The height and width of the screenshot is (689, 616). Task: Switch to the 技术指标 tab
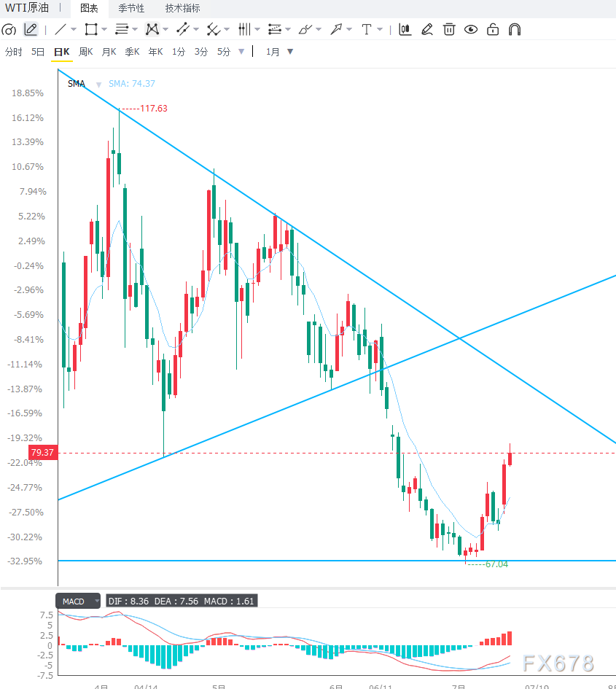(183, 8)
